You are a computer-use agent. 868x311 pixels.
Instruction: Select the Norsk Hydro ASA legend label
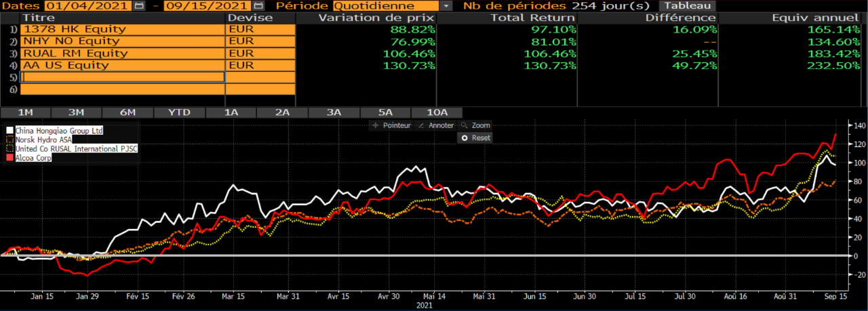(x=43, y=140)
